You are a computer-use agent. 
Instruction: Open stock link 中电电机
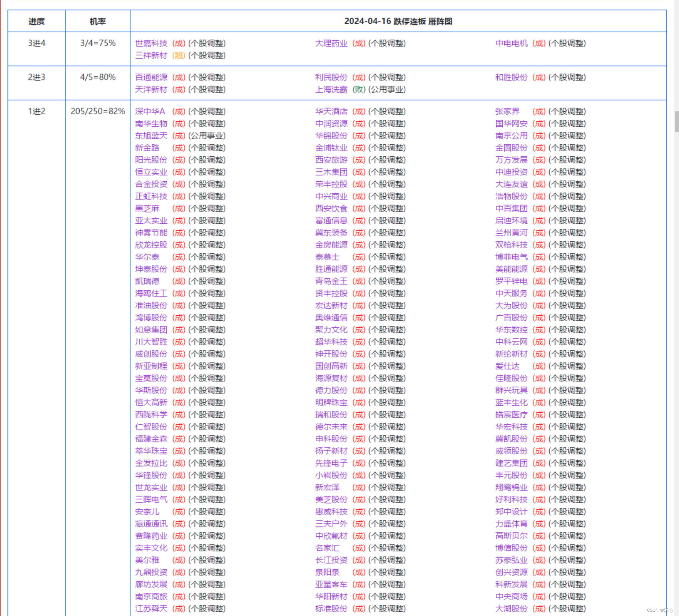click(512, 43)
